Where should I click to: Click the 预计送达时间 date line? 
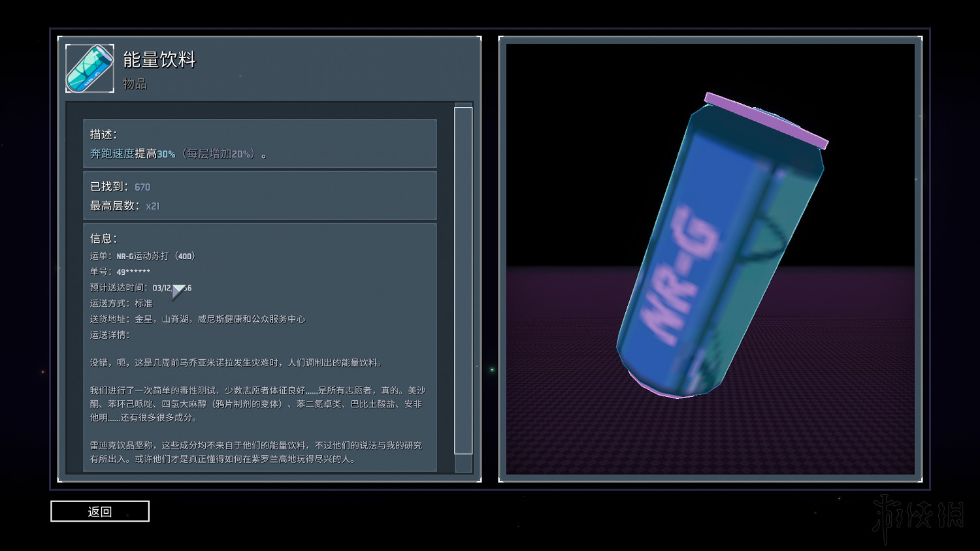140,288
